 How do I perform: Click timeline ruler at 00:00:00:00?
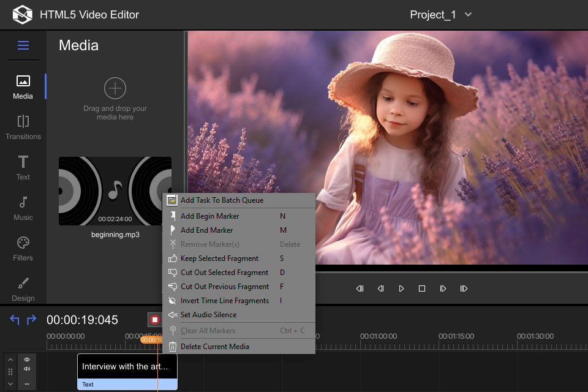pos(66,336)
